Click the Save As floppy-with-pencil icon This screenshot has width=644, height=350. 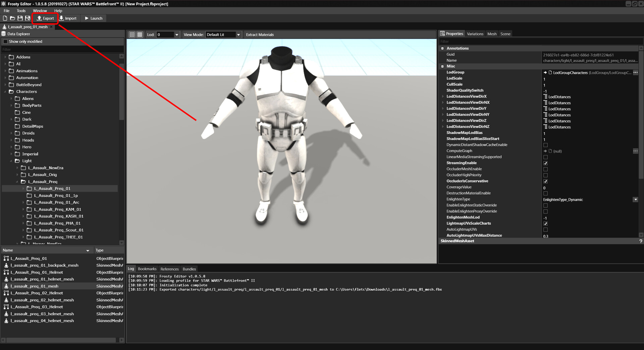28,18
